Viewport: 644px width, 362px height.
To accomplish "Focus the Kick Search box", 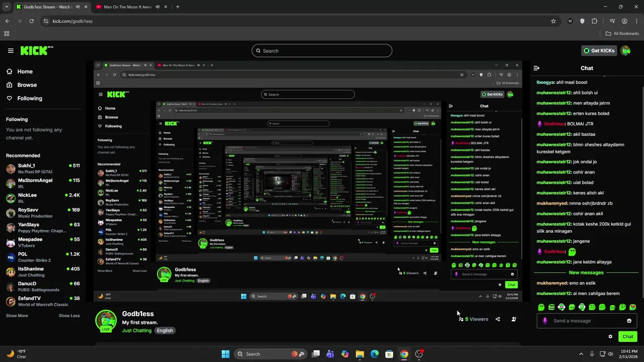I will [x=322, y=51].
